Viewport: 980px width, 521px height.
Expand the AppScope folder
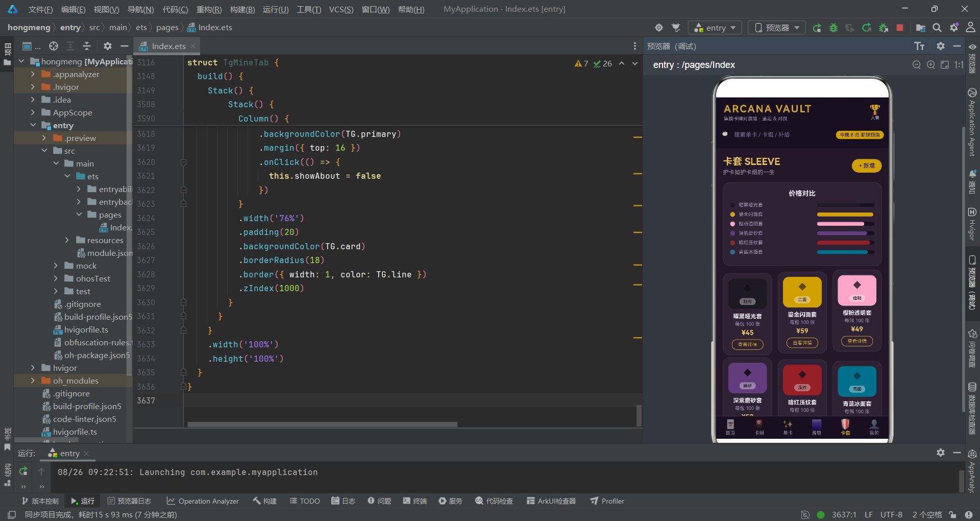[33, 112]
